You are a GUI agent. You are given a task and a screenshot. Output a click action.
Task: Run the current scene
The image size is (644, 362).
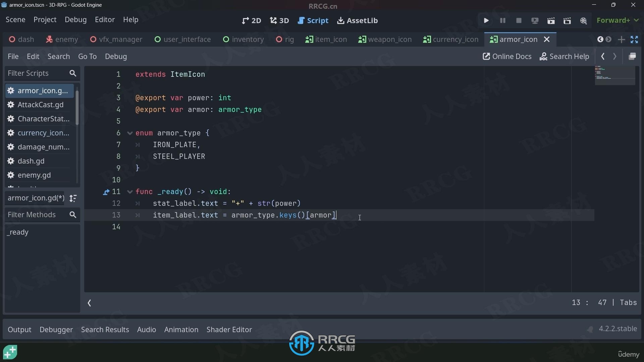pyautogui.click(x=551, y=20)
